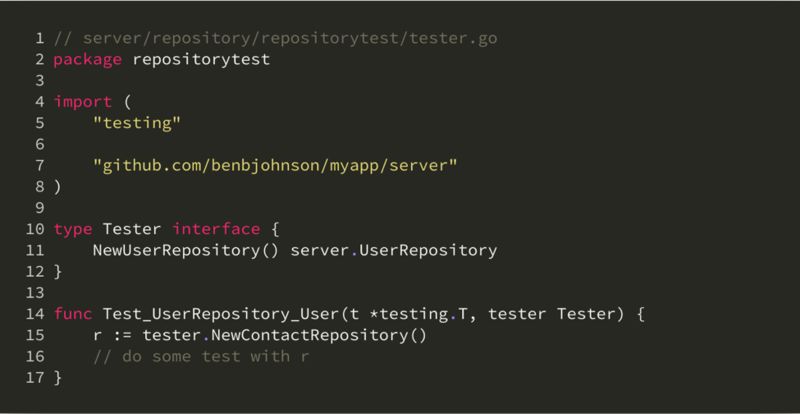Click the file path comment on line 1
This screenshot has width=800, height=414.
pos(276,39)
